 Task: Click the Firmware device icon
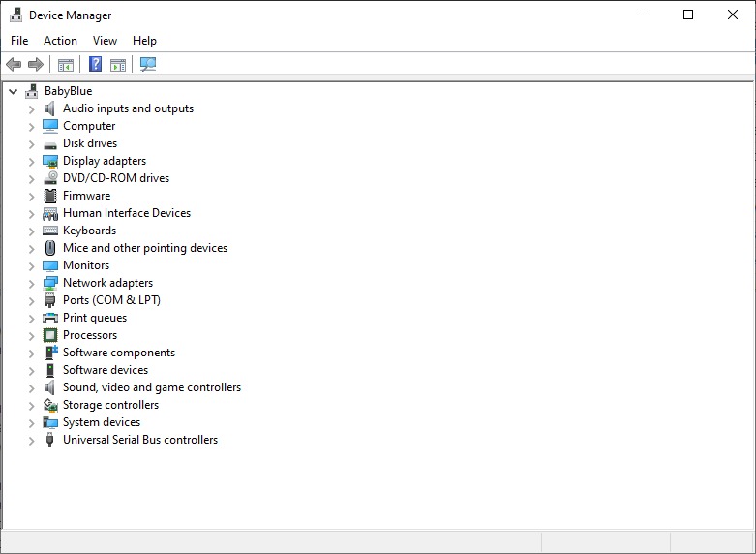[x=50, y=196]
